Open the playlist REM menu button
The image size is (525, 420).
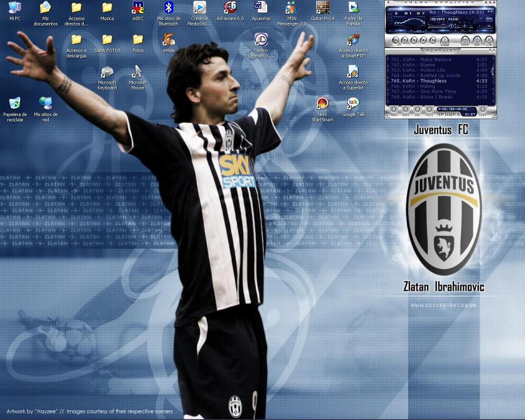[405, 111]
